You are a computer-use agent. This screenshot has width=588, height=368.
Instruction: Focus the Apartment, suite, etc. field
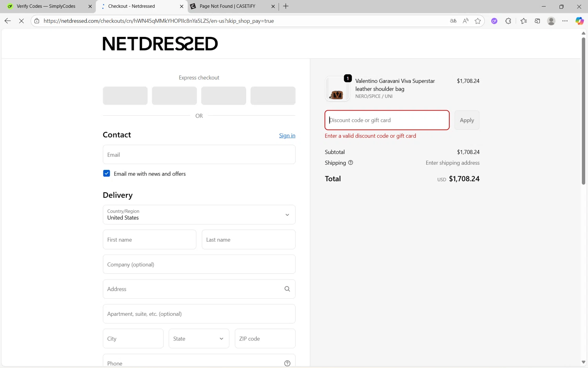tap(199, 314)
